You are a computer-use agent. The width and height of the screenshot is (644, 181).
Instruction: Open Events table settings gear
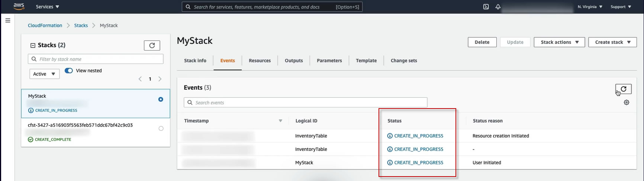click(627, 103)
